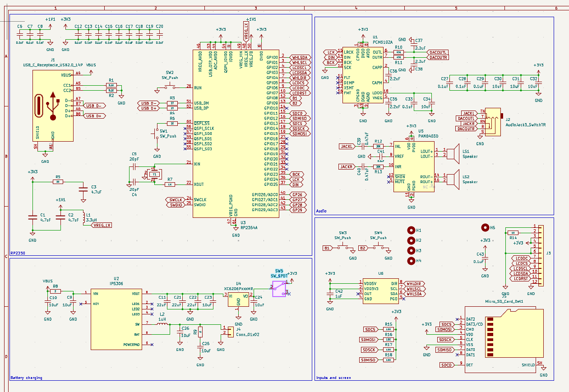Screen dimensions: 569x392
Task: Select resistor R15 on SDCS line
Action: pos(388,329)
